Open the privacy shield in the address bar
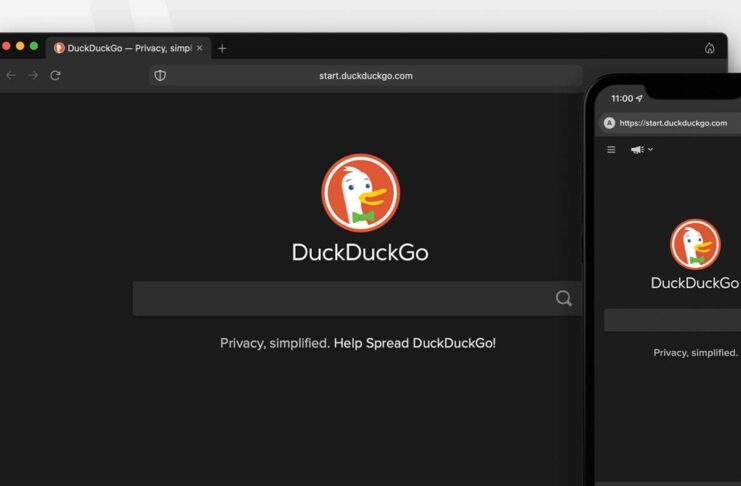 tap(160, 75)
